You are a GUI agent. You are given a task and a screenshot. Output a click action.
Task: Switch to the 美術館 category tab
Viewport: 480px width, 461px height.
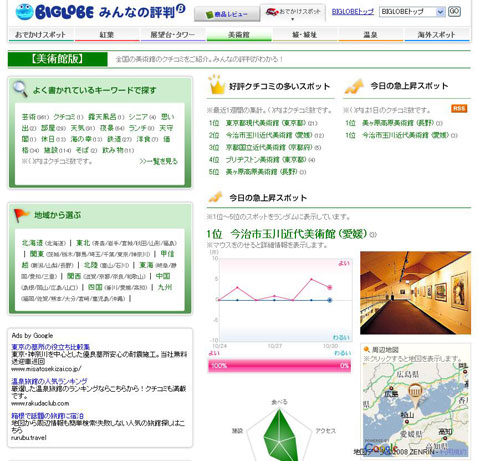[239, 34]
